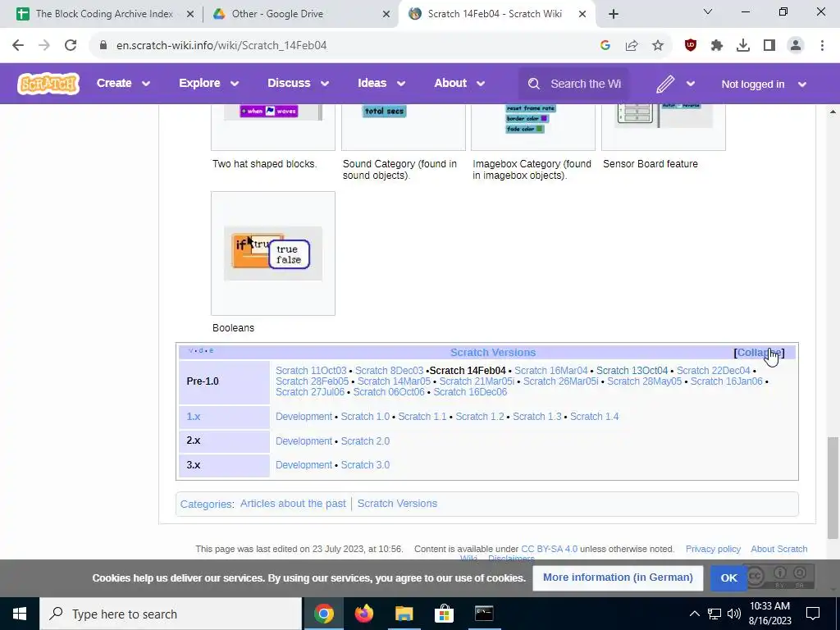Click the page vertical scrollbar thumb
The height and width of the screenshot is (630, 840).
pyautogui.click(x=832, y=487)
